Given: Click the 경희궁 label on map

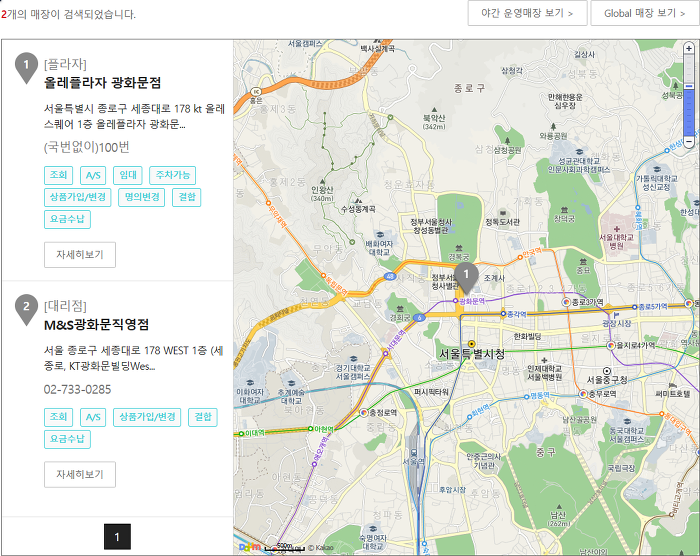Looking at the screenshot, I should [x=400, y=318].
